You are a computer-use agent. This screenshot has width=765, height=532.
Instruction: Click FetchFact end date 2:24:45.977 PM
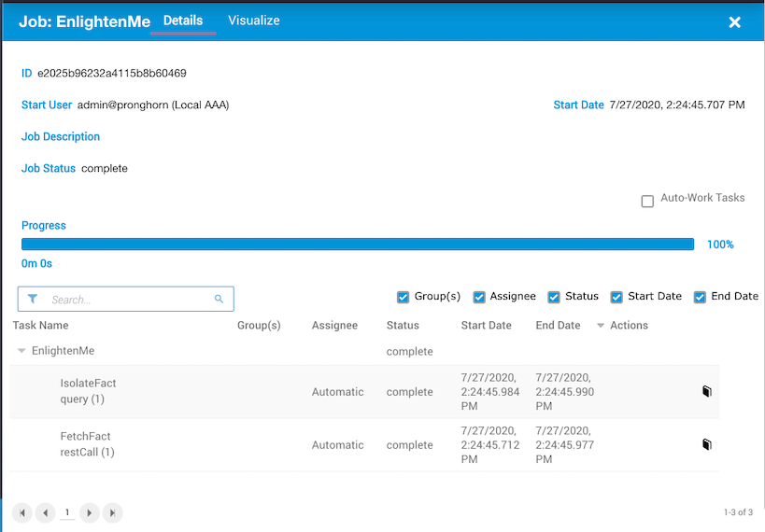click(565, 444)
